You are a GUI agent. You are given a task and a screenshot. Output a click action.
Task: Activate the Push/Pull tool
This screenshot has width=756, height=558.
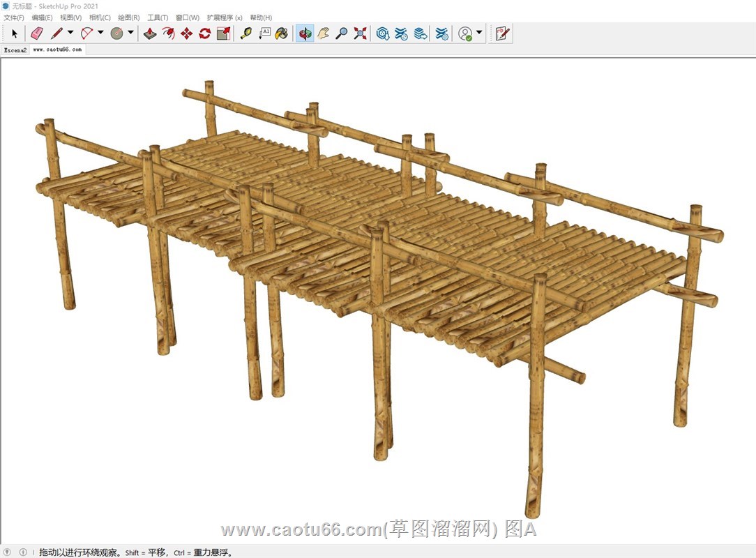[150, 33]
